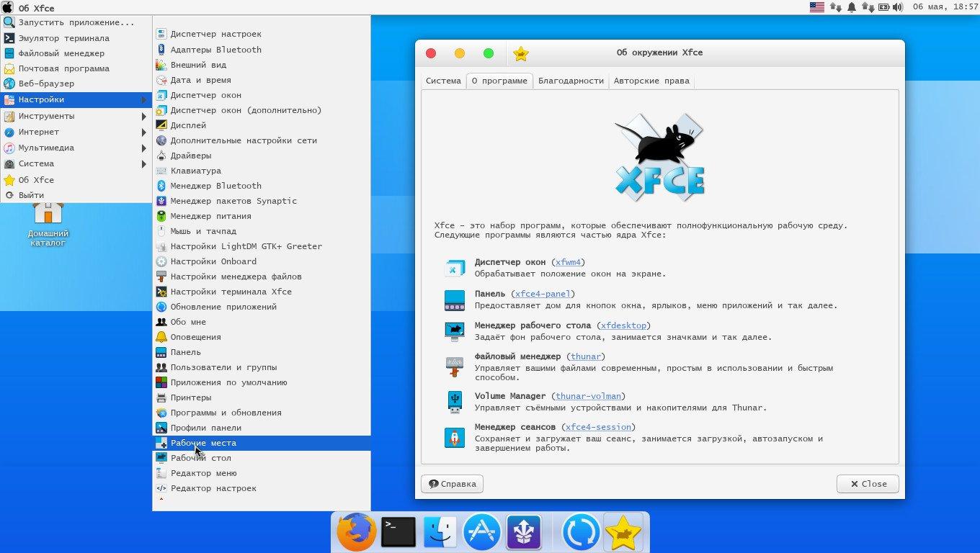Expand the Система submenu arrow
Image resolution: width=980 pixels, height=553 pixels.
coord(144,163)
